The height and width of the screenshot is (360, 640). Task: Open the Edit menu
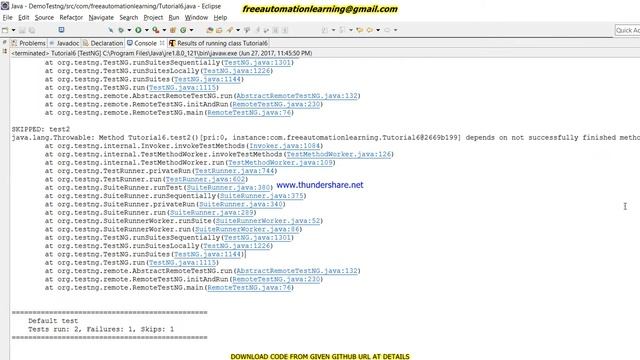point(24,18)
